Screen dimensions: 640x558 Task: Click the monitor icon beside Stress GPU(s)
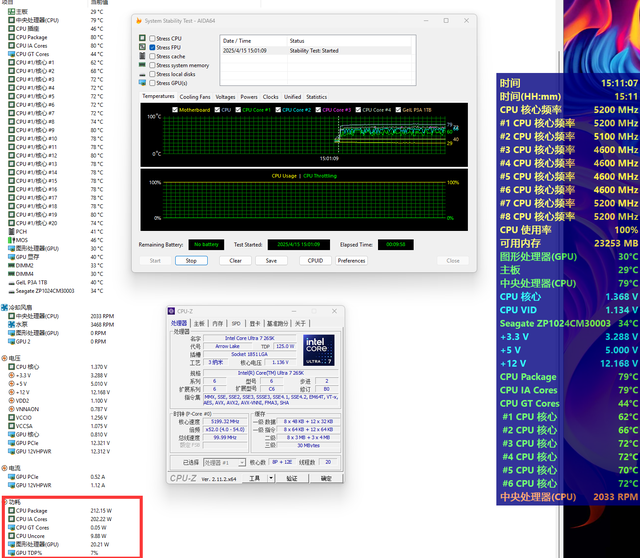point(142,83)
